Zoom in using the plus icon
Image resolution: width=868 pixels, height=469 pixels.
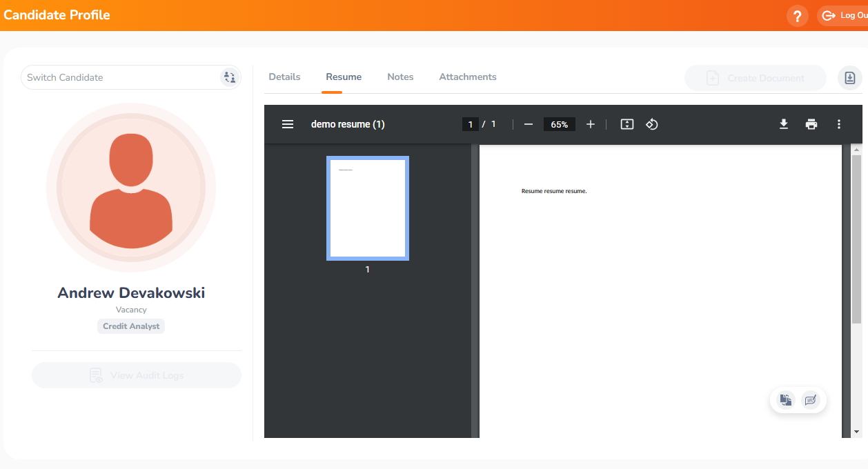coord(590,124)
